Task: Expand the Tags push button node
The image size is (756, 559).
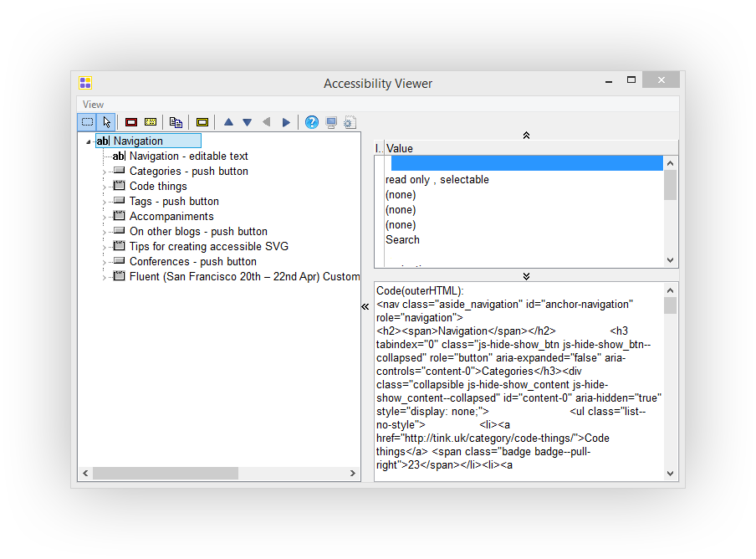Action: coord(104,202)
